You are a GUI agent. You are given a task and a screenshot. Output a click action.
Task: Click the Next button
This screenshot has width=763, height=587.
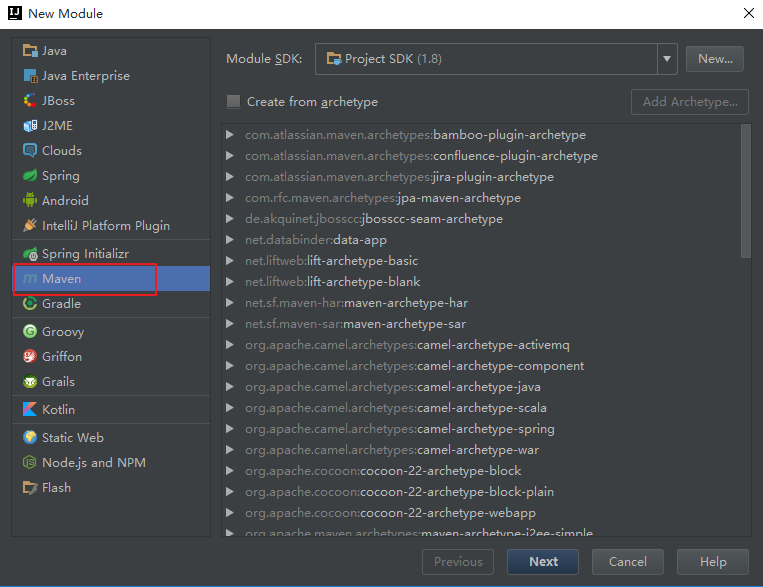tap(543, 562)
